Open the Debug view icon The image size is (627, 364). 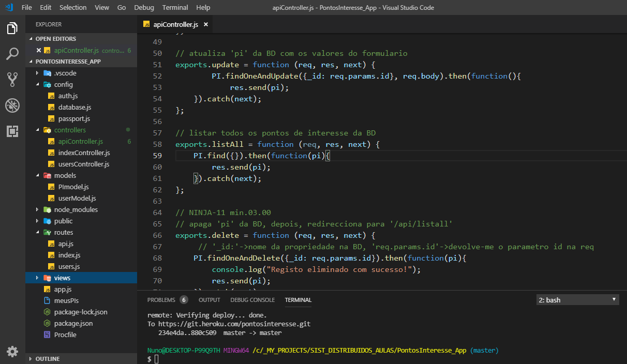pos(12,105)
